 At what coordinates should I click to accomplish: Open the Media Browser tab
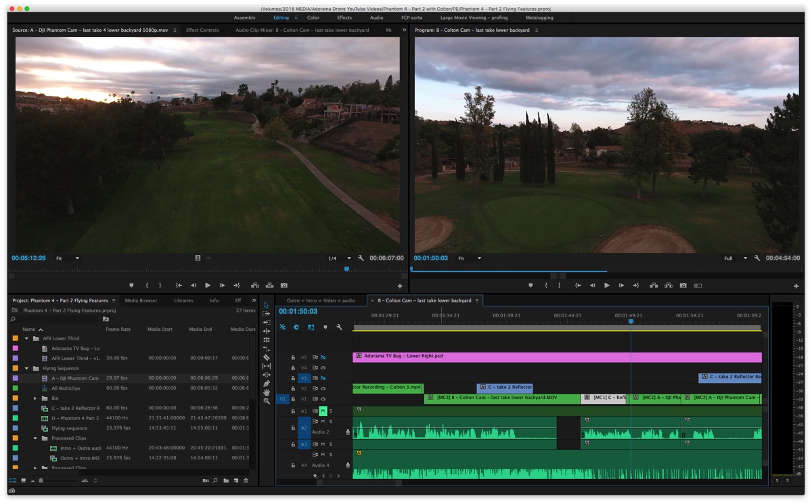pyautogui.click(x=141, y=300)
